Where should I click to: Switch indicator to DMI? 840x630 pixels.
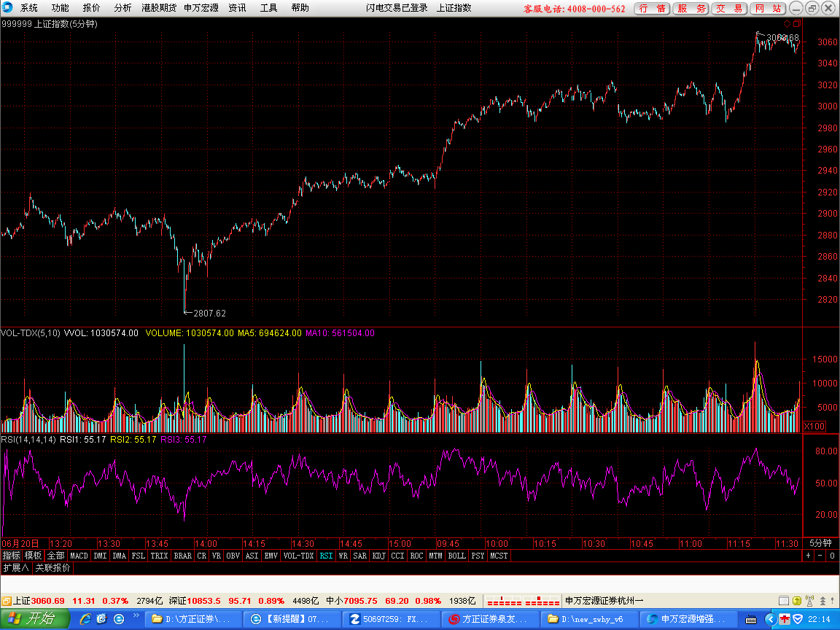point(101,556)
